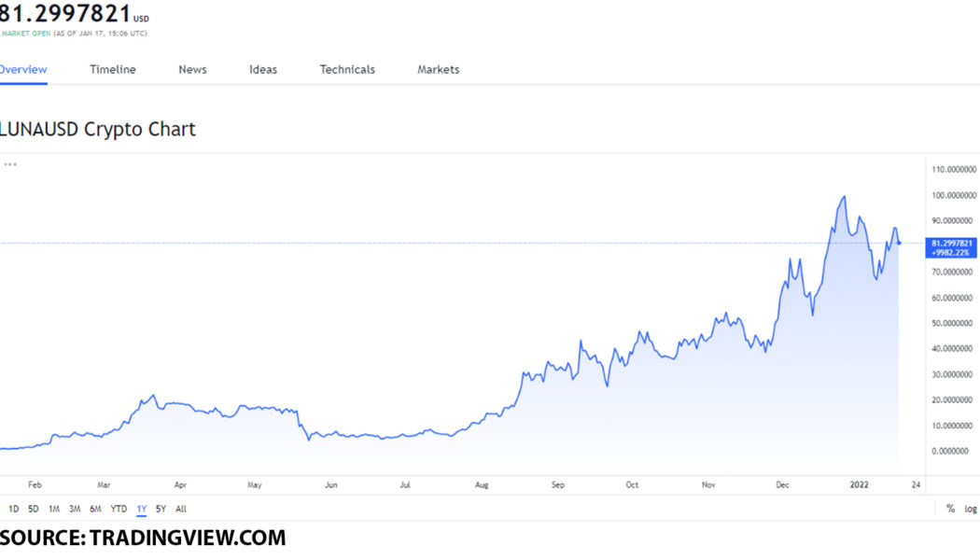980x560 pixels.
Task: Select the 5Y time range
Action: (x=160, y=509)
